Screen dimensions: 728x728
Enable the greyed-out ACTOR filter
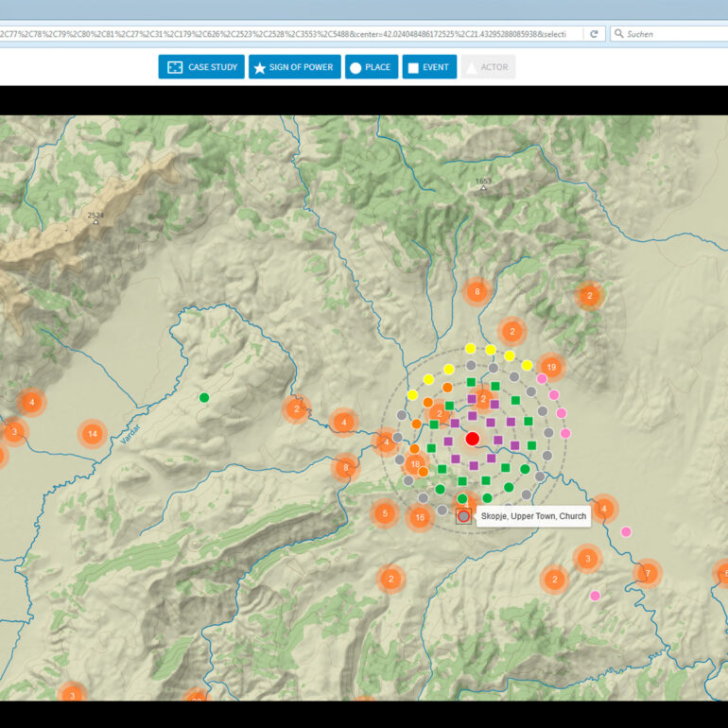pos(488,67)
